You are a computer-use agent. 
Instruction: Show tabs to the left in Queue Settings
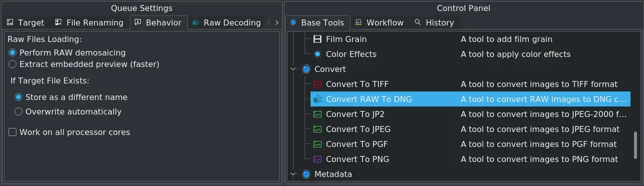click(269, 22)
